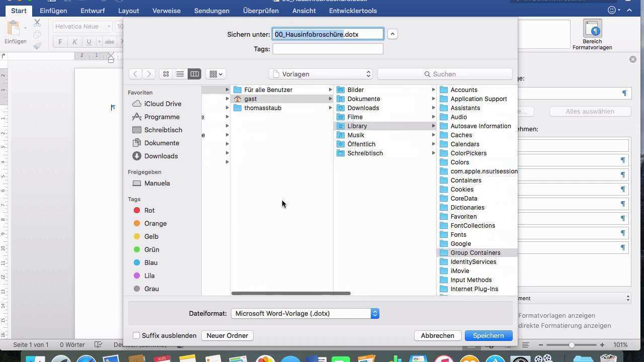Switch to the Überprüfen tab
Viewport: 644px width, 362px height.
click(x=261, y=11)
